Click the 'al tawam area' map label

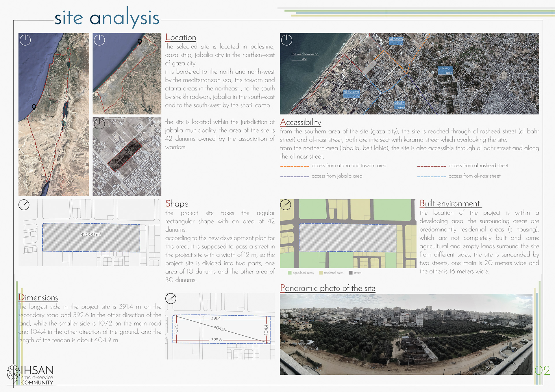click(445, 70)
